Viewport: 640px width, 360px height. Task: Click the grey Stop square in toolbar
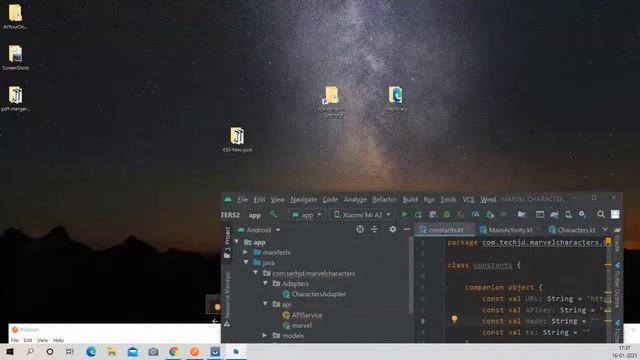coord(503,214)
